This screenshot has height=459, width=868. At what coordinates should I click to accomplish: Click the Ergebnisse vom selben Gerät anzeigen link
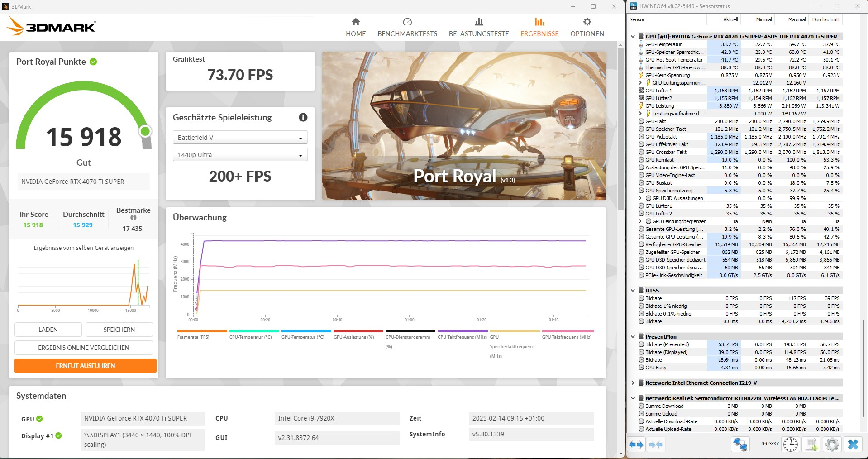(x=84, y=248)
